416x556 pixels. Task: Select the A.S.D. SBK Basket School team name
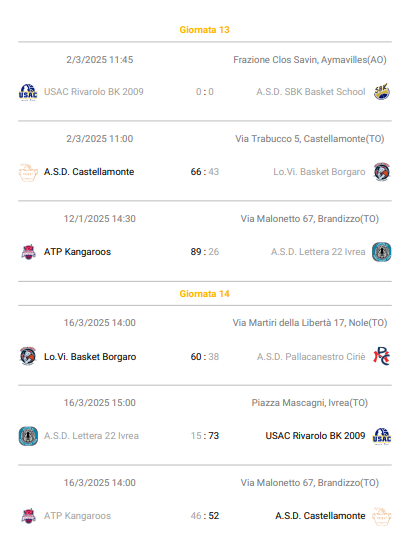(311, 92)
